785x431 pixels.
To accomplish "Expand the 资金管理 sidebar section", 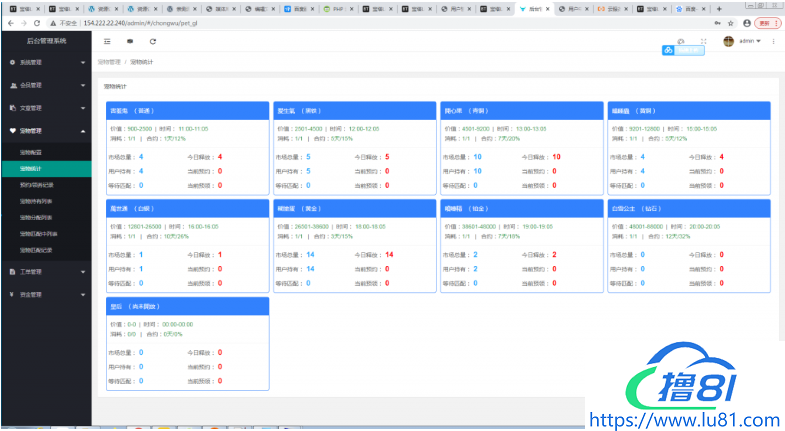I will [45, 295].
